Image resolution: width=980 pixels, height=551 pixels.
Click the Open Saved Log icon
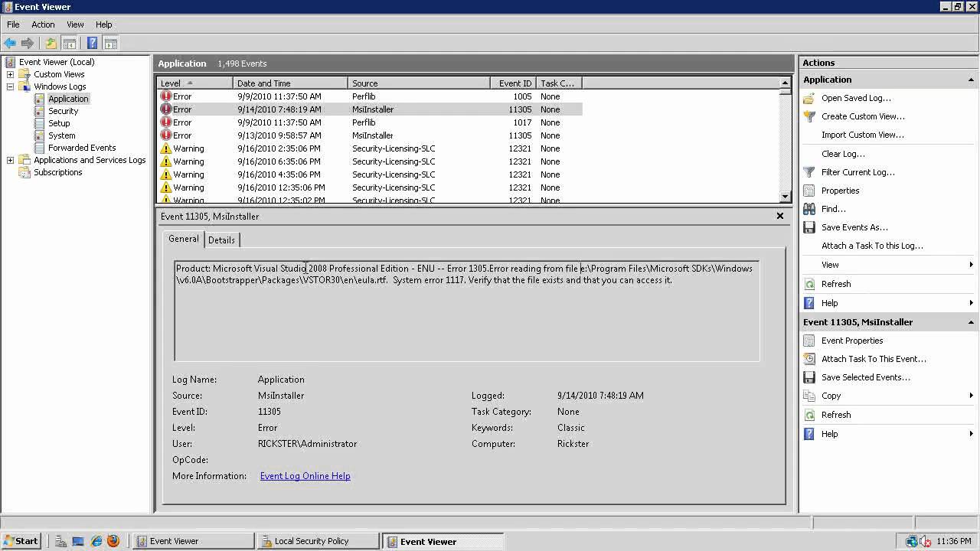click(x=809, y=98)
